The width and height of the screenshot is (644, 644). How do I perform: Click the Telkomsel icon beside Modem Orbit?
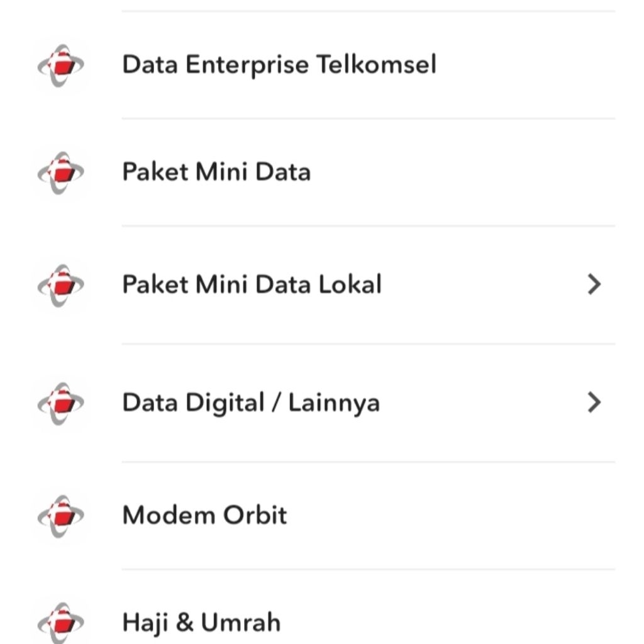(61, 516)
